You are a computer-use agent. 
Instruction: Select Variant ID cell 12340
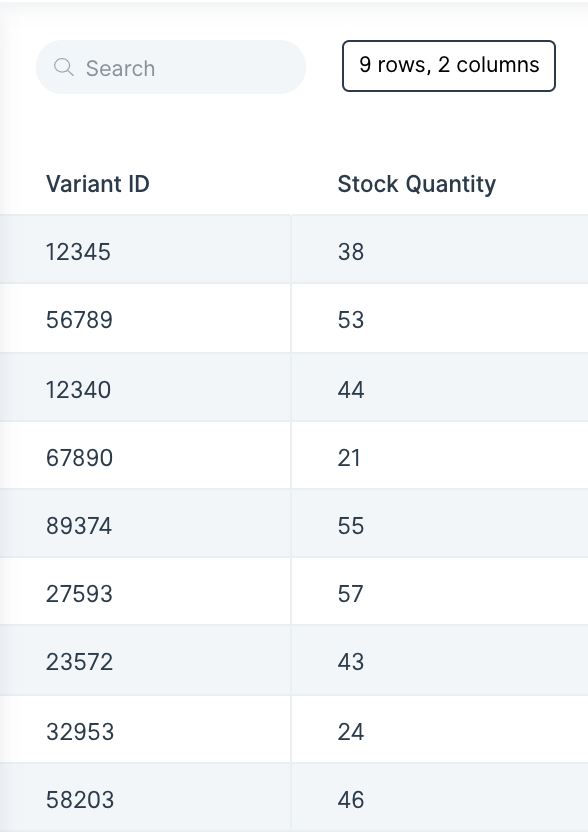[145, 387]
